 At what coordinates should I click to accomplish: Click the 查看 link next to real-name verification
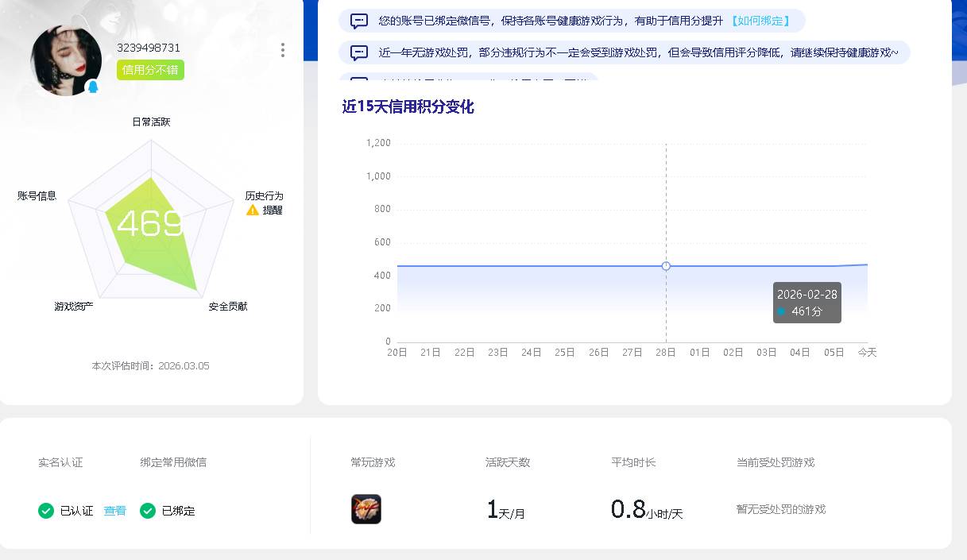114,511
